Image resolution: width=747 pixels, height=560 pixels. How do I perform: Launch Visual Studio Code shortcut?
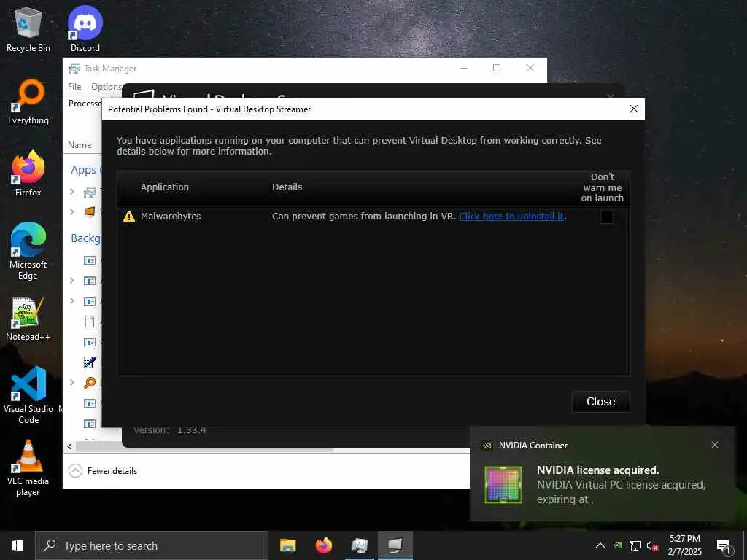28,395
